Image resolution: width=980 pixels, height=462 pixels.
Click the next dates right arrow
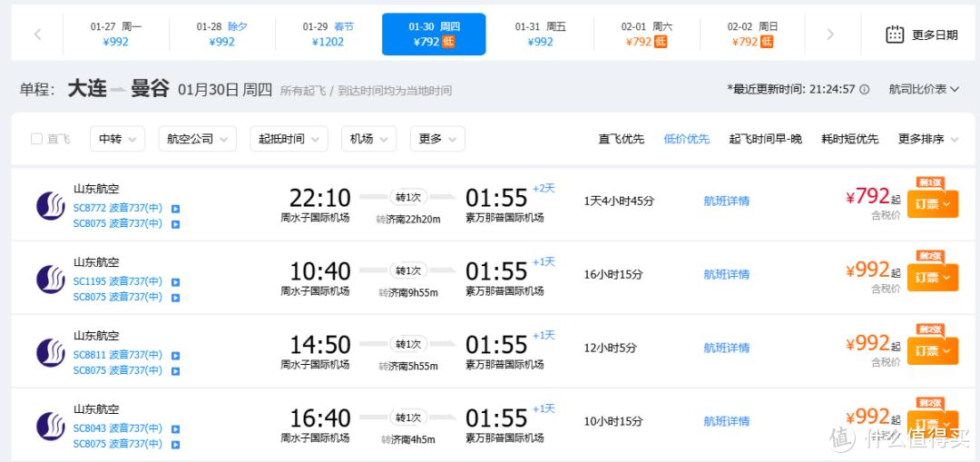click(830, 34)
